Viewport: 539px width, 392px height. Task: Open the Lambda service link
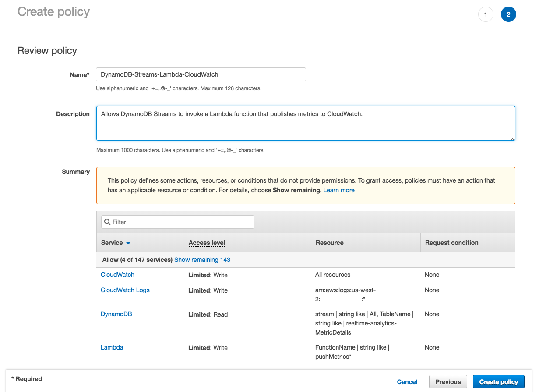click(112, 347)
